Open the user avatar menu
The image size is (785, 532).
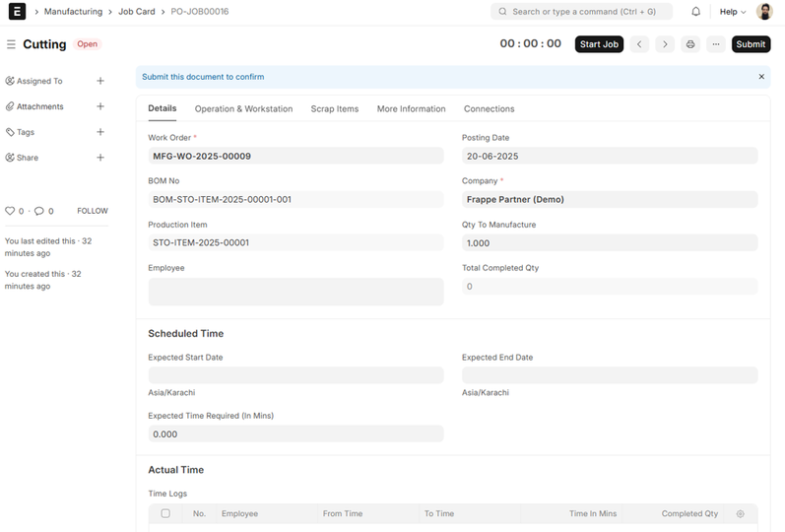(x=764, y=12)
